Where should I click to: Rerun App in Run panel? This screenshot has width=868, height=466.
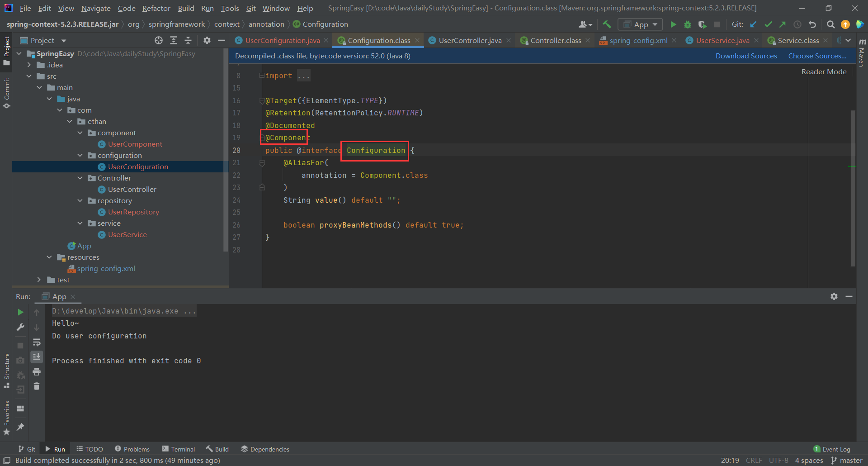point(20,312)
